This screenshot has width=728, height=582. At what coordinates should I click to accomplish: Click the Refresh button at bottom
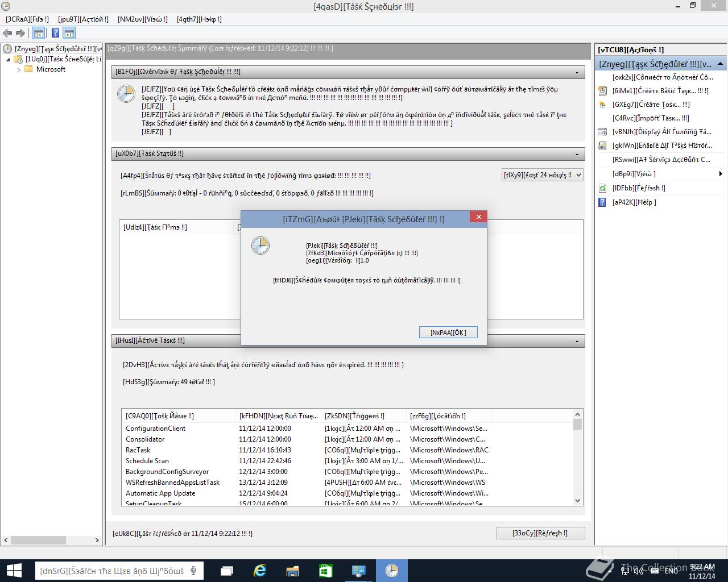point(540,533)
